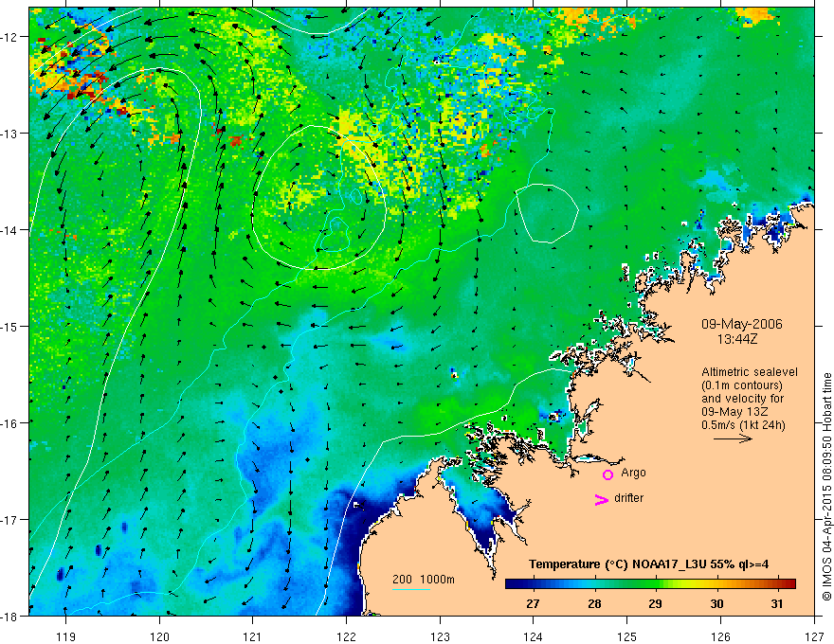Click the latitude label -13
This screenshot has height=644, width=834.
pos(9,134)
